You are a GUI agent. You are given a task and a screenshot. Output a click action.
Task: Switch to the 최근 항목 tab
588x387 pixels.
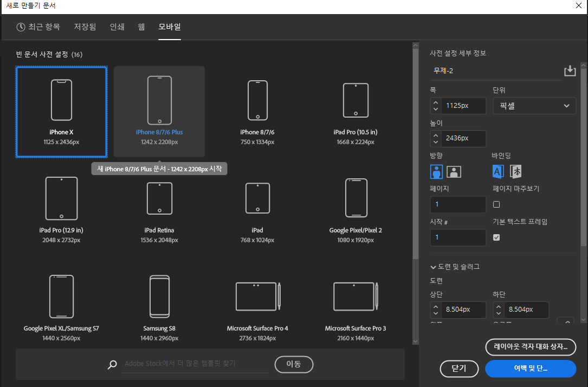click(x=38, y=27)
